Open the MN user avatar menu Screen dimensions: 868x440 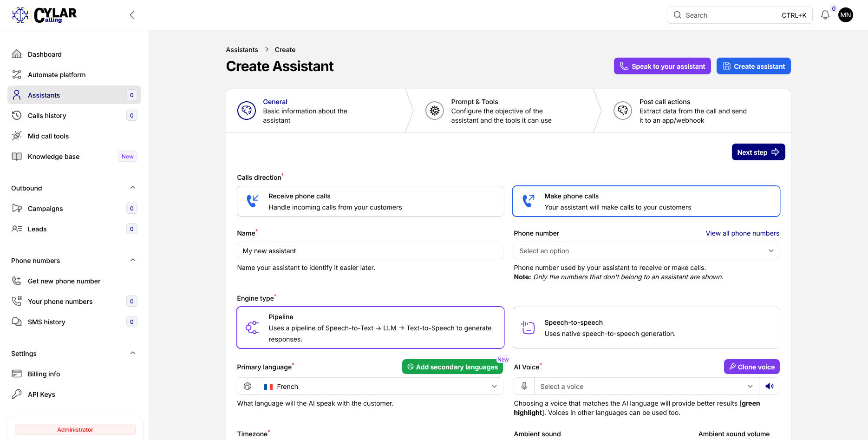(x=846, y=15)
